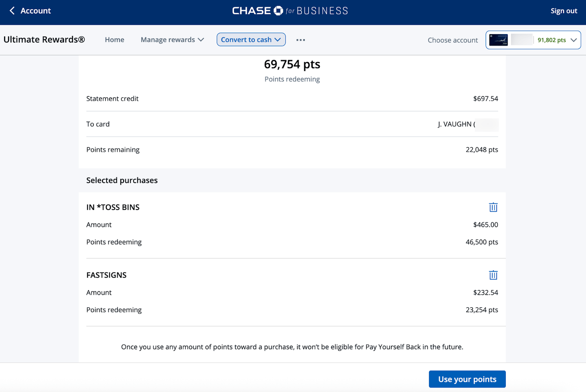Click the FASTSIGNS purchase heading

point(106,275)
